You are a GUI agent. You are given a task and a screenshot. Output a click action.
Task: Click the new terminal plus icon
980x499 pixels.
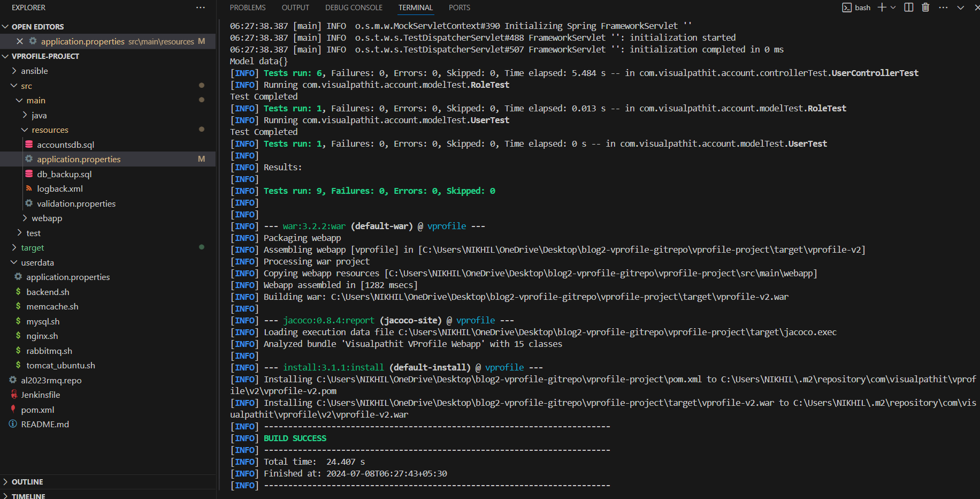882,7
